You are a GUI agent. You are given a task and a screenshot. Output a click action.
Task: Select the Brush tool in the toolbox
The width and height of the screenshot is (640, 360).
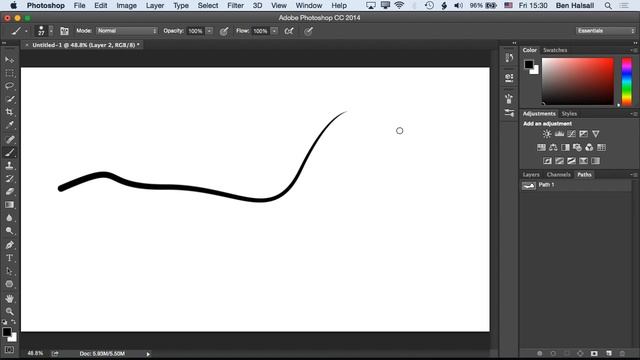[9, 153]
